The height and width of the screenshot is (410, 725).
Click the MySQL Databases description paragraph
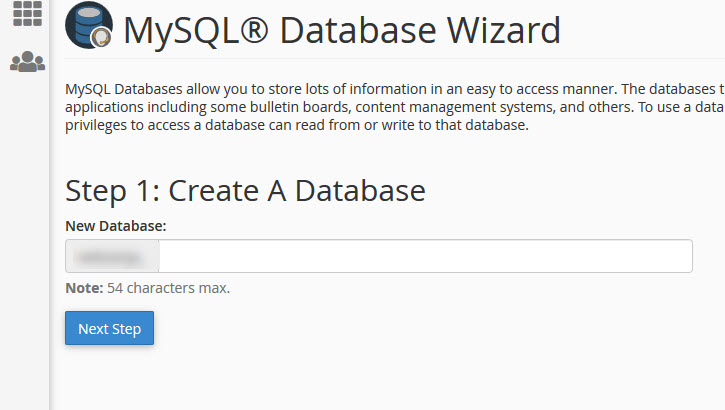395,107
